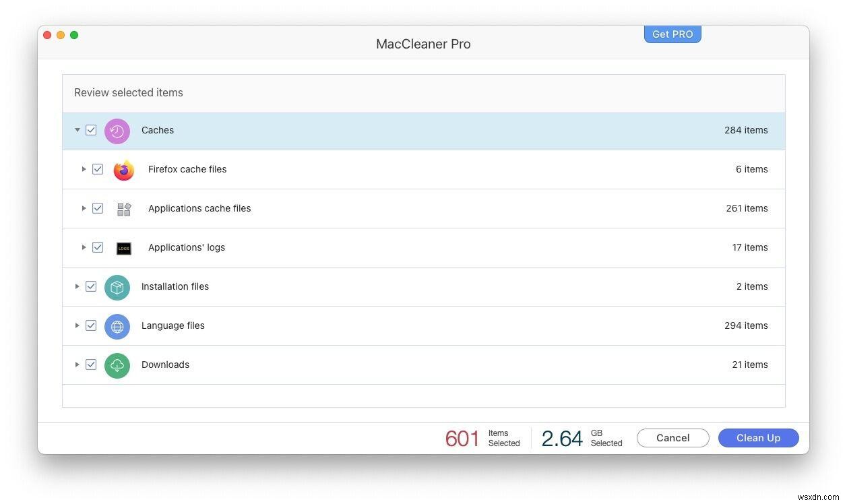
Task: Click the Downloads cloud icon
Action: 117,365
